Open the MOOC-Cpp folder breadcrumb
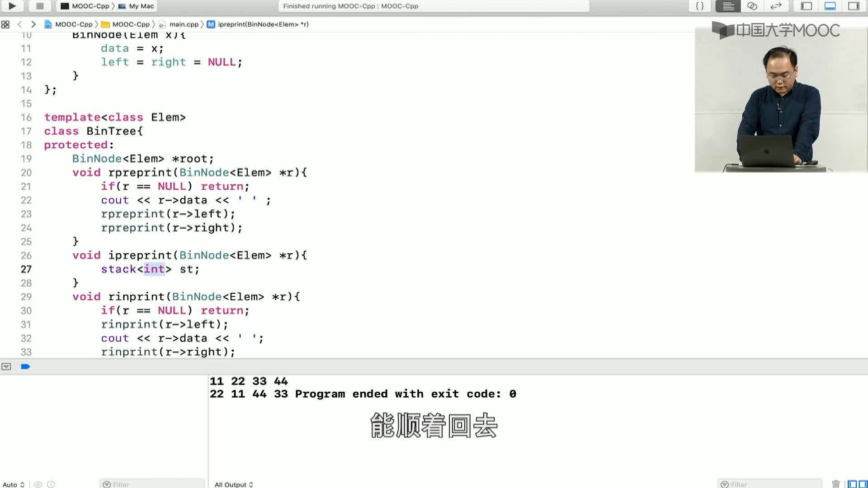The image size is (868, 488). (126, 24)
